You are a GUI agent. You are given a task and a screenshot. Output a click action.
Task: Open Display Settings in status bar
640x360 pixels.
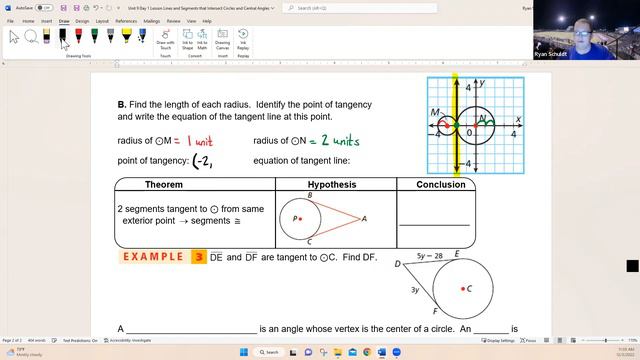(x=498, y=340)
